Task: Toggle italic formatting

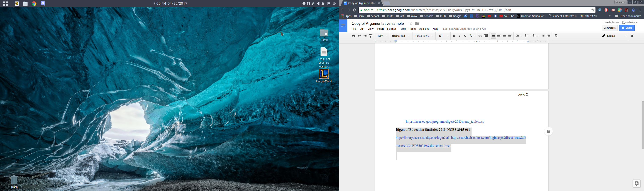Action: [459, 36]
